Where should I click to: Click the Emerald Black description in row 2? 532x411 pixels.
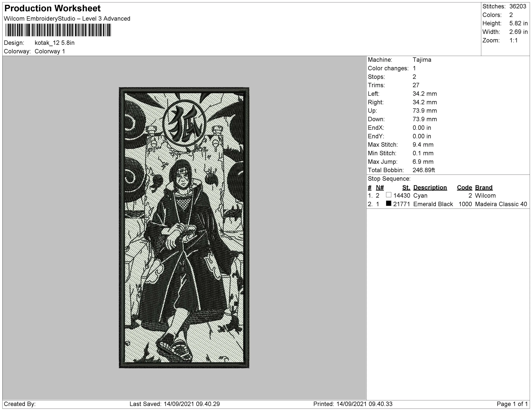click(433, 204)
